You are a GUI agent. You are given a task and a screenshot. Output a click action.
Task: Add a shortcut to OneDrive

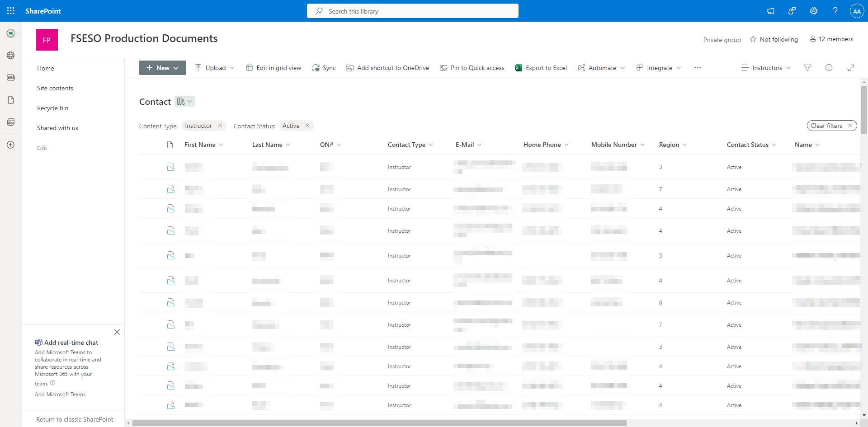[387, 68]
